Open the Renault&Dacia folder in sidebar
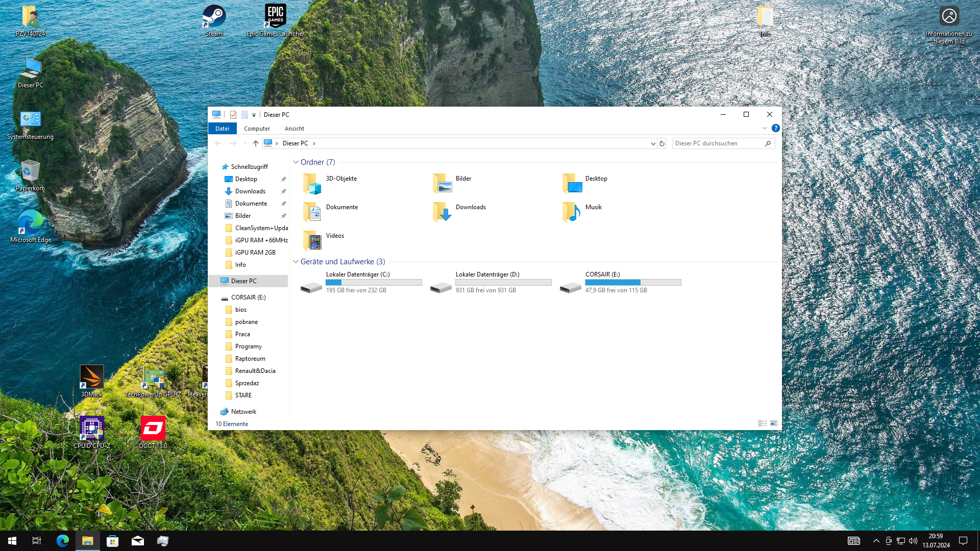 click(x=255, y=371)
